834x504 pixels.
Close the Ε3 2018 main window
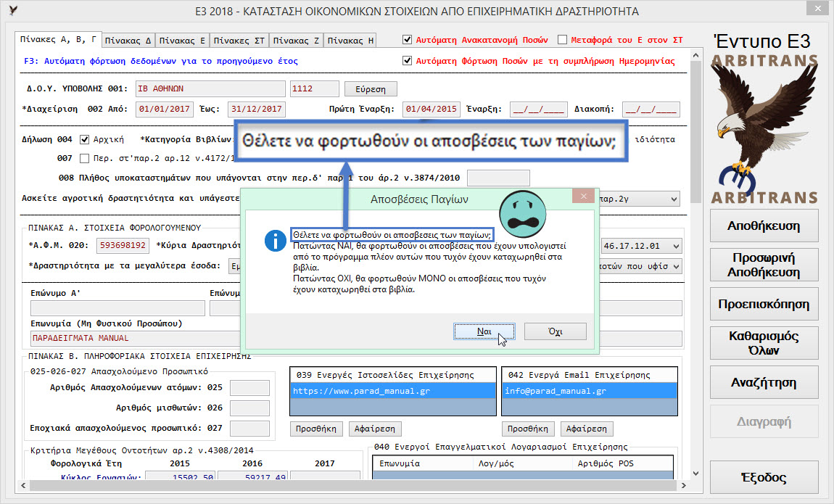[x=817, y=9]
